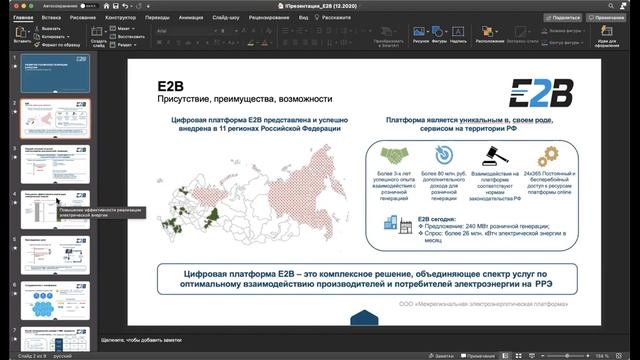Open the Рецензирование ribbon tab
The height and width of the screenshot is (360, 640).
click(269, 18)
